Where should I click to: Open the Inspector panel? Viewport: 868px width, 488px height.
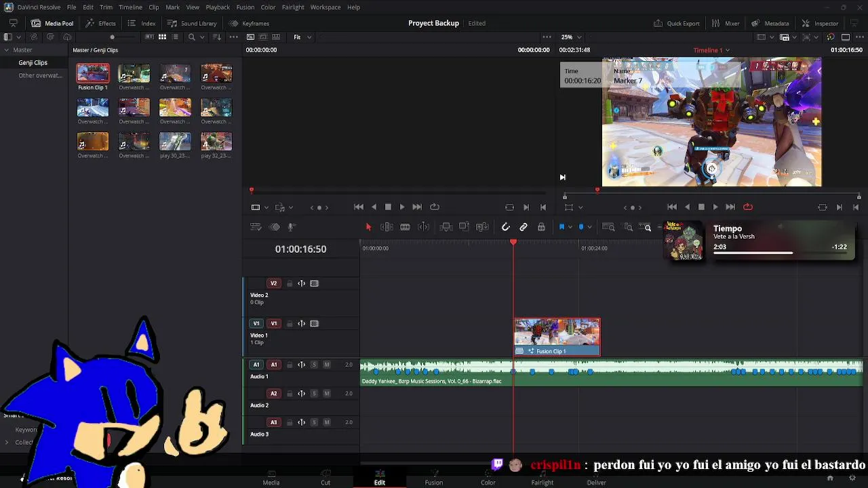(820, 23)
